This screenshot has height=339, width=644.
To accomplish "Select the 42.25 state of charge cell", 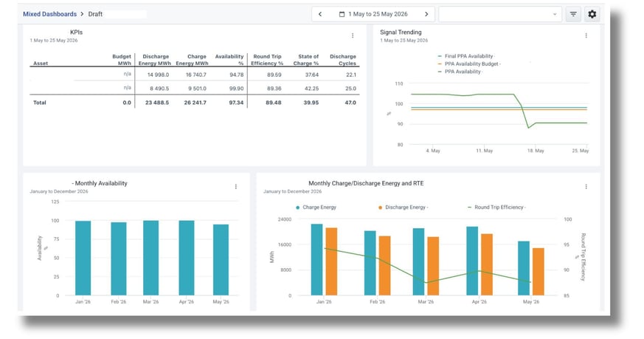I will click(312, 89).
